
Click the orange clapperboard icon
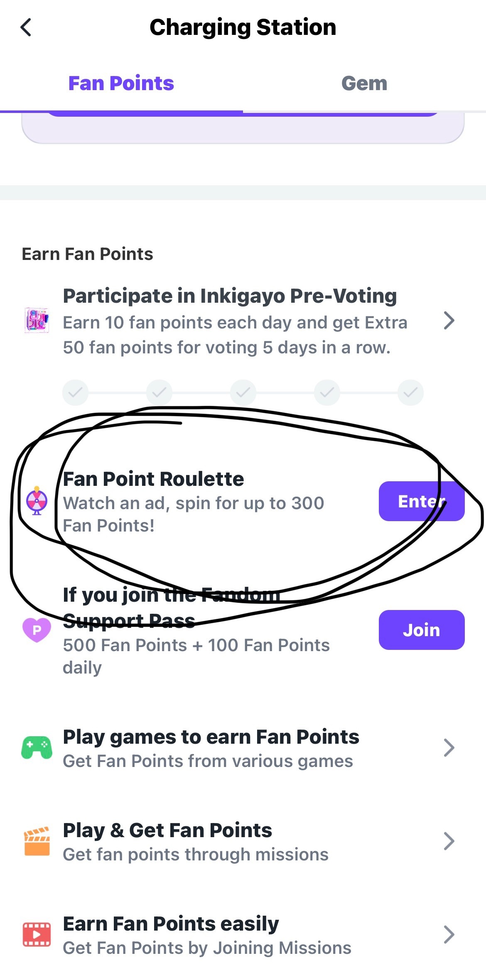point(37,841)
